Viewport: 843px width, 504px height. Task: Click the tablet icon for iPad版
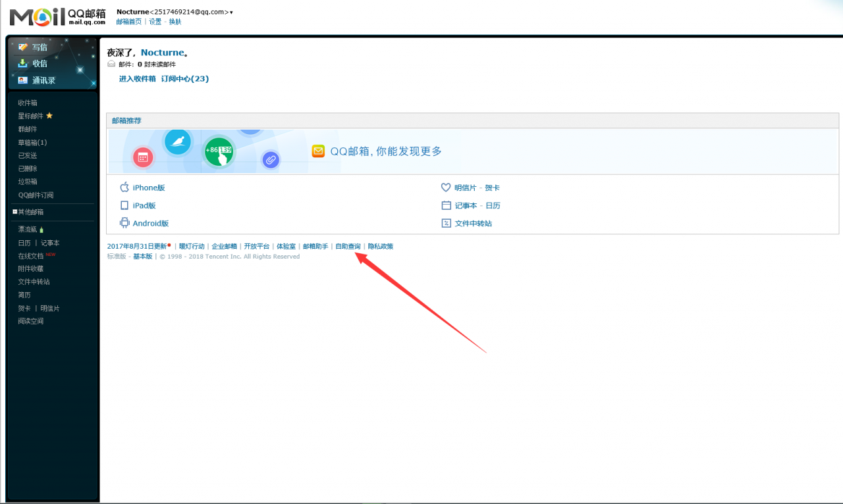pos(124,205)
